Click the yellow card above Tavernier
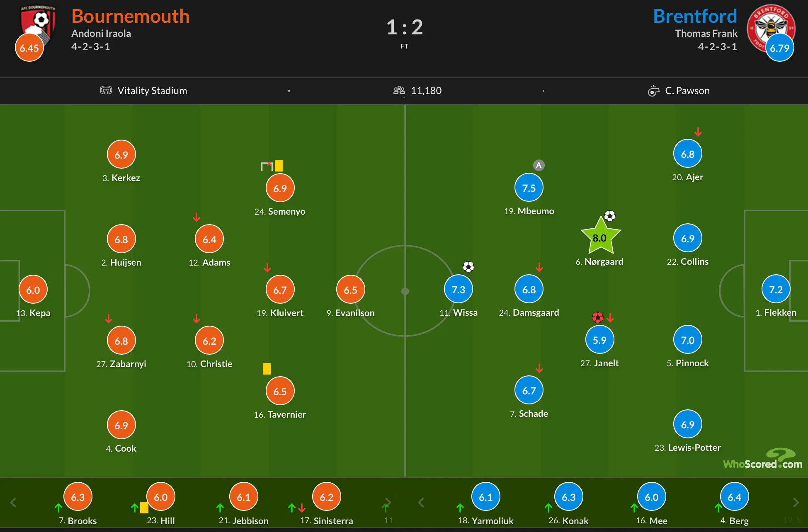Image resolution: width=808 pixels, height=532 pixels. click(x=267, y=368)
